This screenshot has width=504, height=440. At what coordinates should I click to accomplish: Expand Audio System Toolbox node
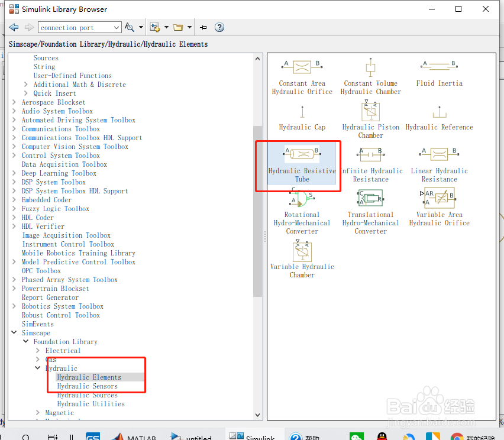(x=14, y=111)
